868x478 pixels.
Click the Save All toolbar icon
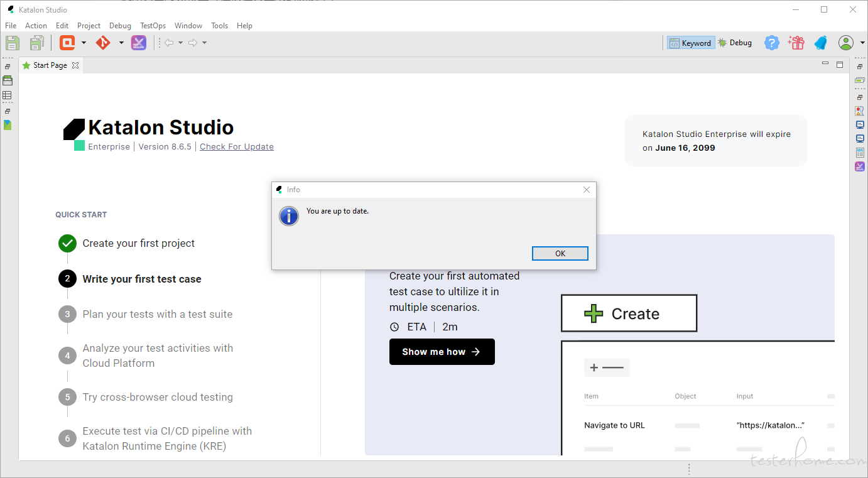[x=37, y=43]
